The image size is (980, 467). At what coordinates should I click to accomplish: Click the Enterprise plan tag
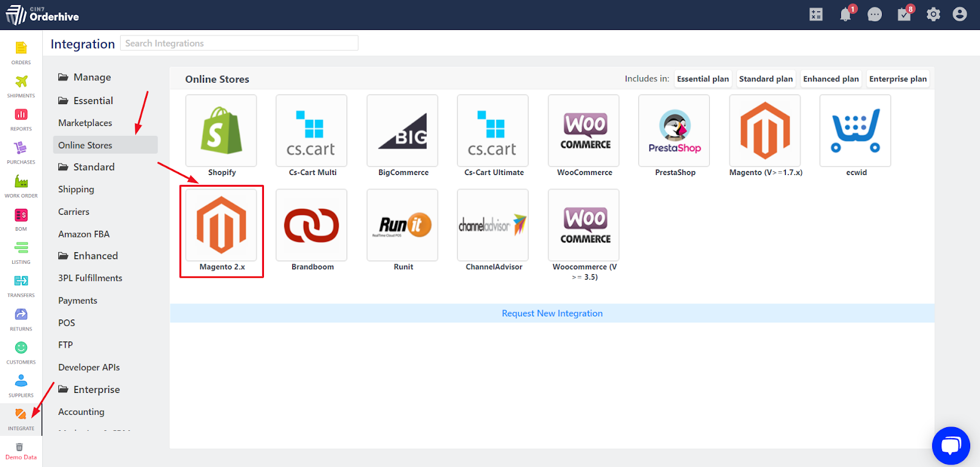[898, 79]
